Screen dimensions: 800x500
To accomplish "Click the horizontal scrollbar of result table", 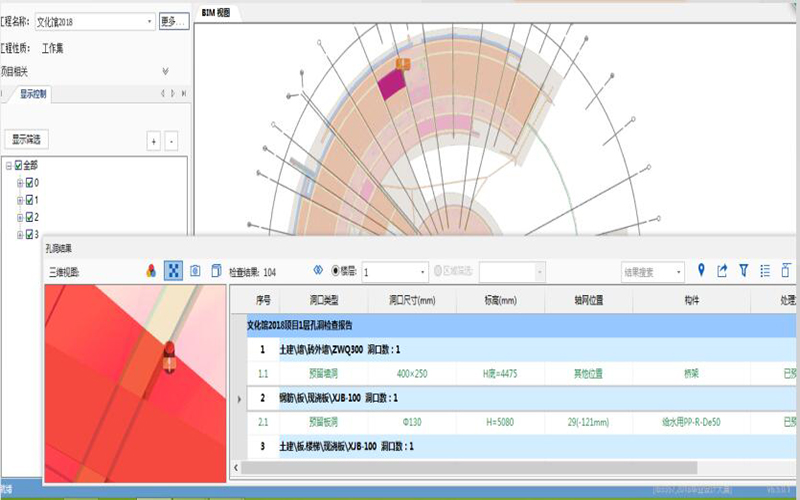I will click(469, 467).
